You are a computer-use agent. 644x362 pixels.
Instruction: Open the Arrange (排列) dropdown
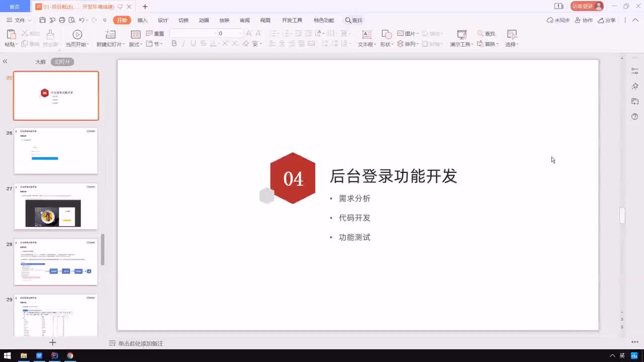click(x=408, y=44)
